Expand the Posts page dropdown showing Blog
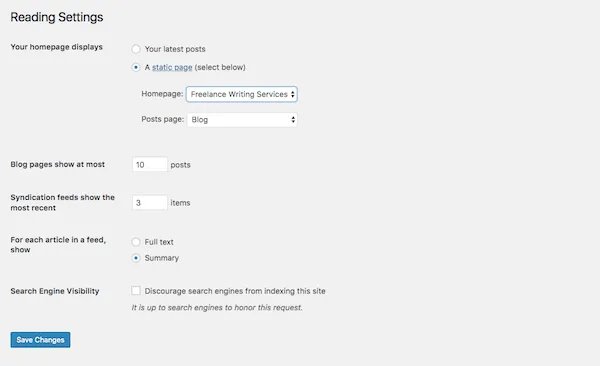Image resolution: width=600 pixels, height=366 pixels. [x=242, y=119]
